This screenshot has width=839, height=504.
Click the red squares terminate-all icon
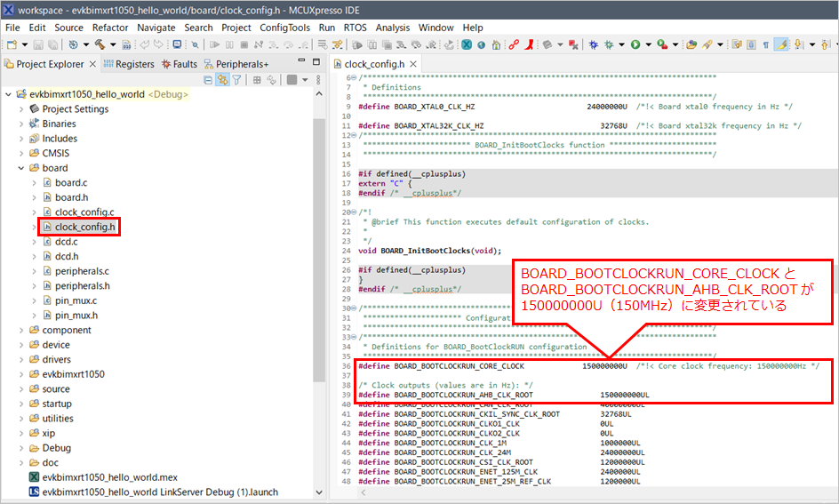573,45
